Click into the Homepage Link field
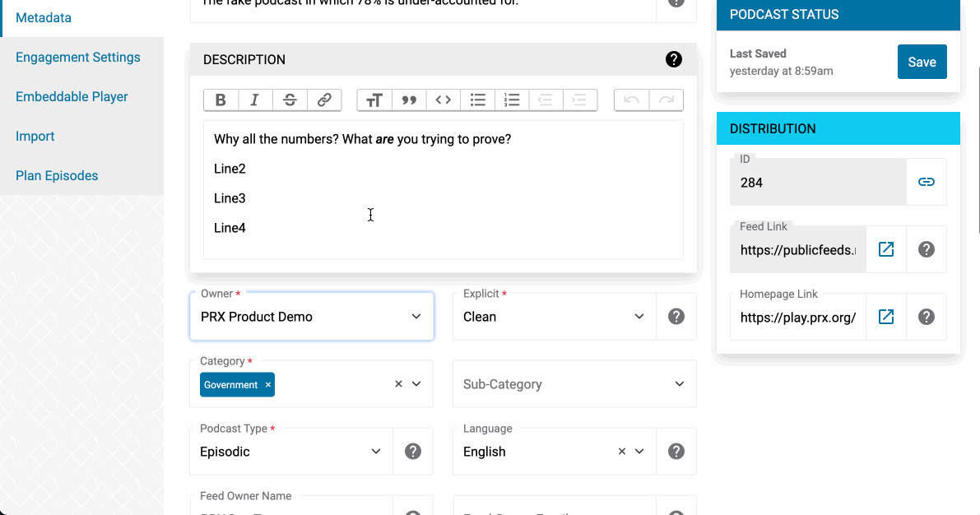Viewport: 980px width, 515px height. (x=797, y=317)
